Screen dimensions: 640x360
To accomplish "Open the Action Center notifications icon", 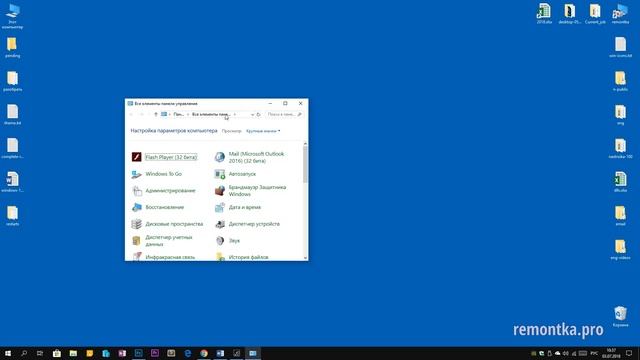I will tap(629, 353).
